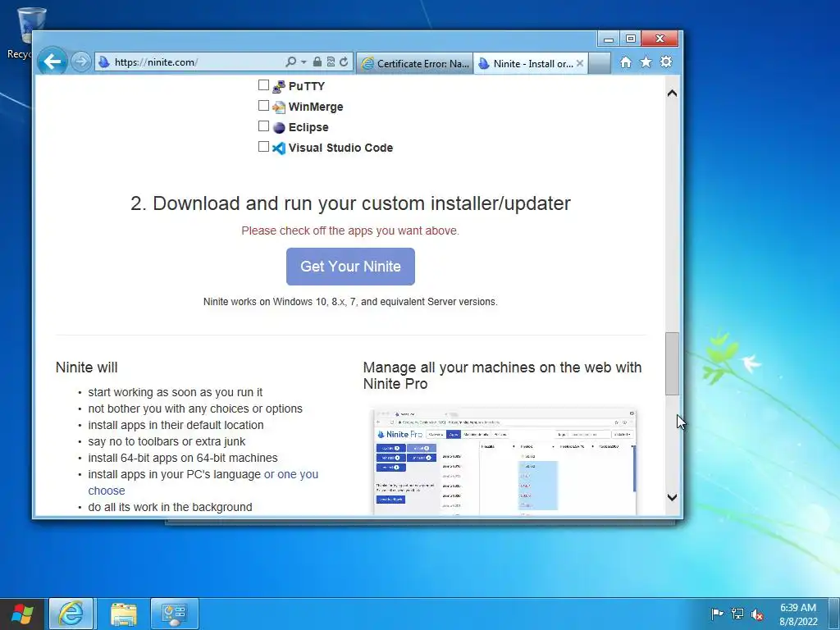Click the search magnifier in address bar
This screenshot has width=840, height=630.
(291, 62)
